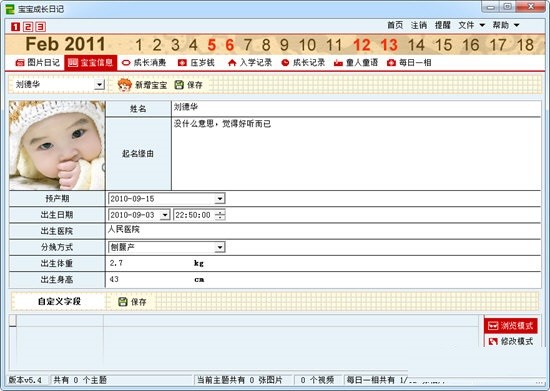The width and height of the screenshot is (550, 391).
Task: Select day 13 in the calendar strip
Action: [389, 45]
